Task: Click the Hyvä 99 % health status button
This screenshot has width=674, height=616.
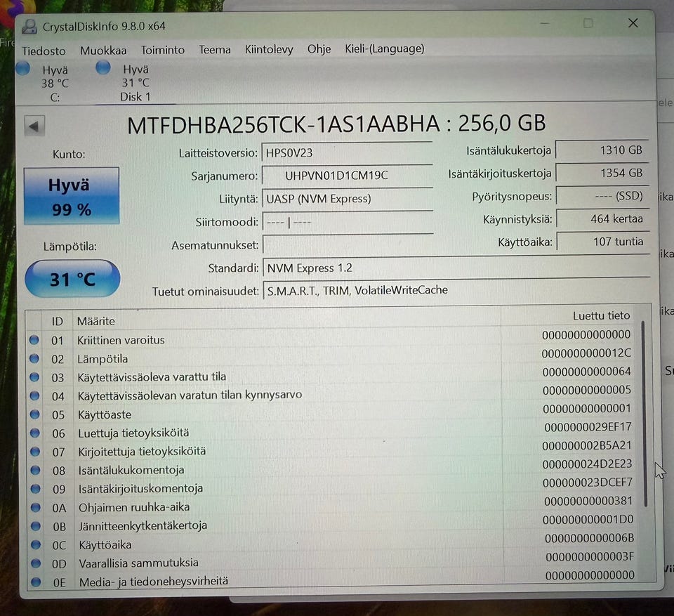Action: [71, 197]
